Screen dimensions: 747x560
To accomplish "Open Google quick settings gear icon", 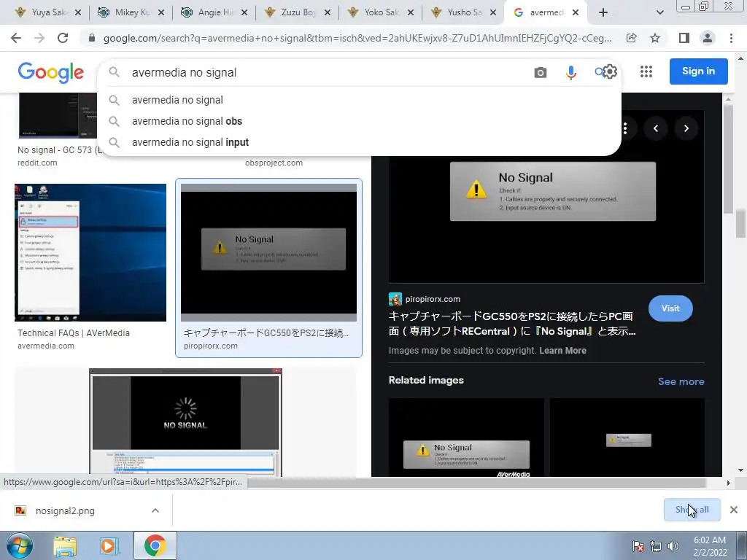I will coord(610,71).
